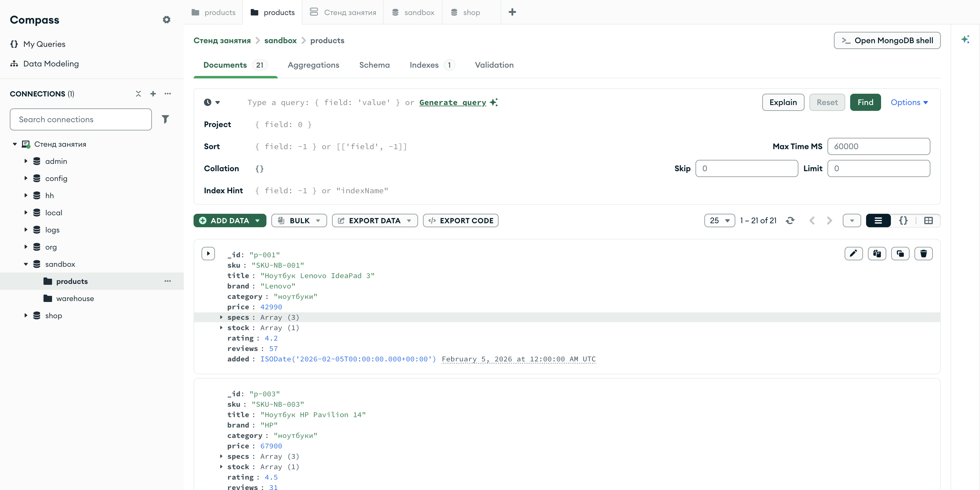Switch to Schema tab
Image resolution: width=980 pixels, height=490 pixels.
(374, 65)
